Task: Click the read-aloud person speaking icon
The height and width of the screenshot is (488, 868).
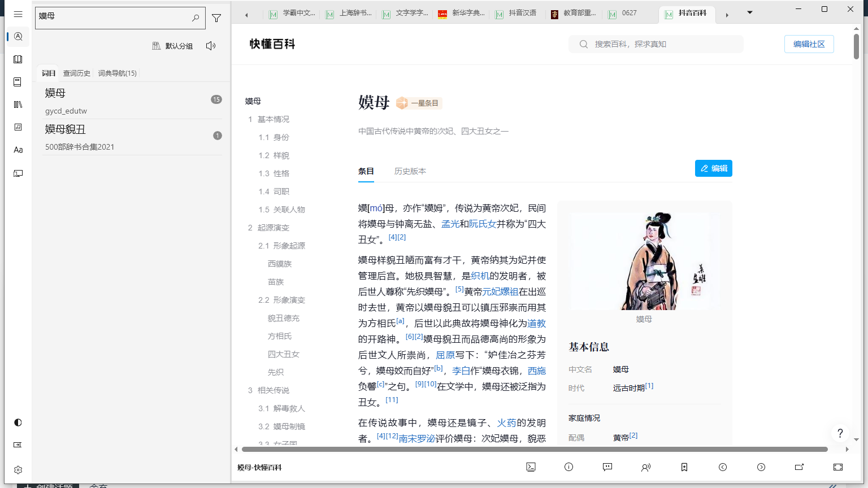Action: (645, 467)
